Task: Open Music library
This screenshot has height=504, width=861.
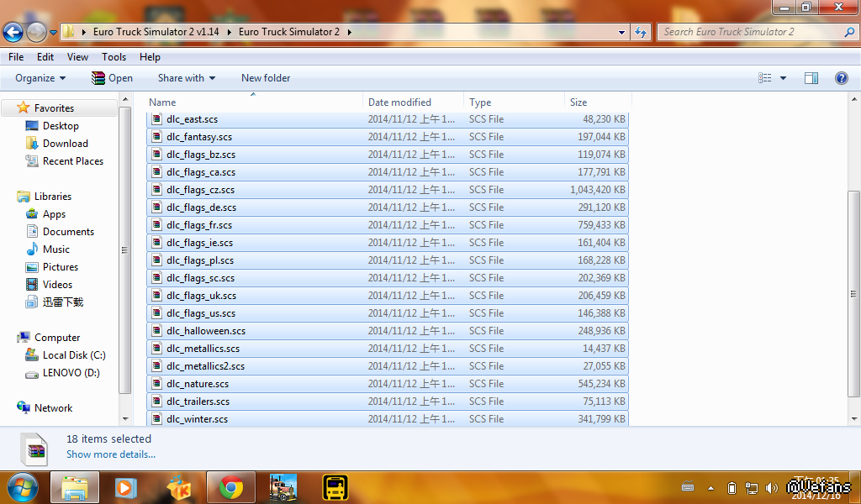Action: click(56, 249)
